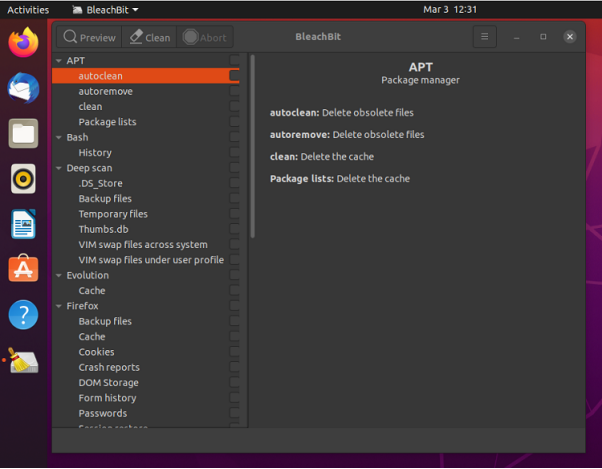Open LibreOffice Writer from the dock

pos(23,224)
